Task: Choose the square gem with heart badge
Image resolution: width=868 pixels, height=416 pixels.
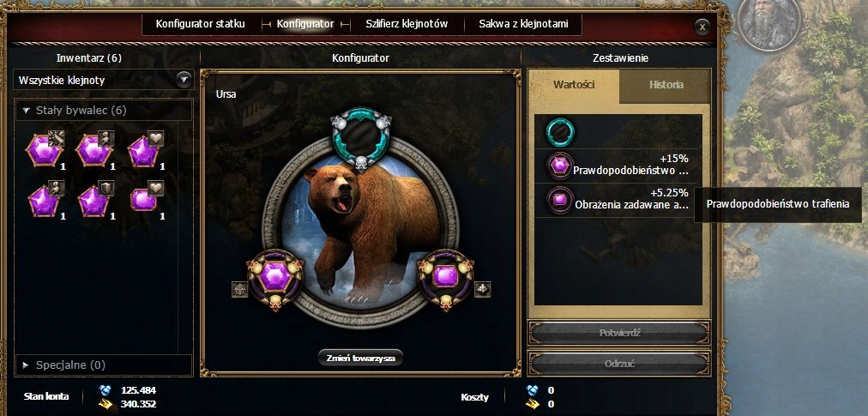Action: coord(144,199)
